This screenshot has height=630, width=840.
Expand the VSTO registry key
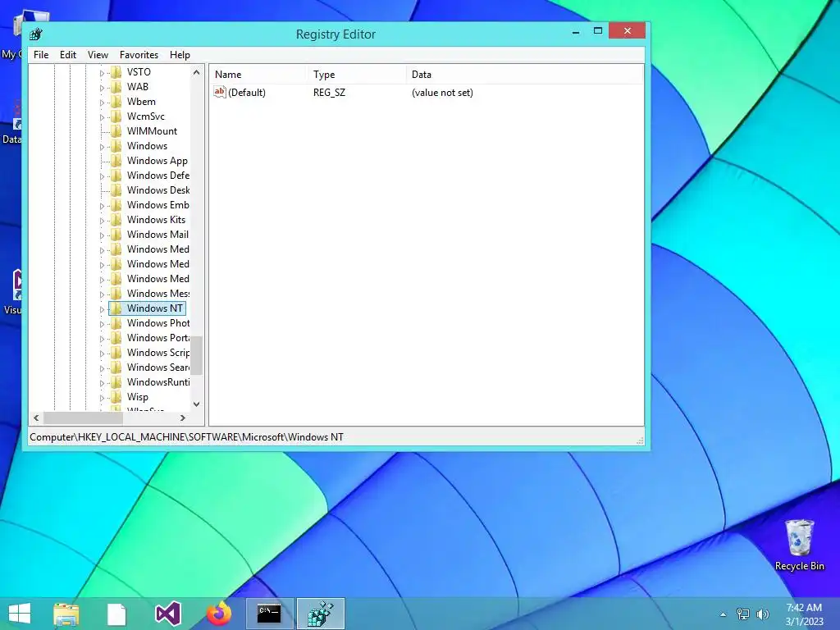(102, 73)
